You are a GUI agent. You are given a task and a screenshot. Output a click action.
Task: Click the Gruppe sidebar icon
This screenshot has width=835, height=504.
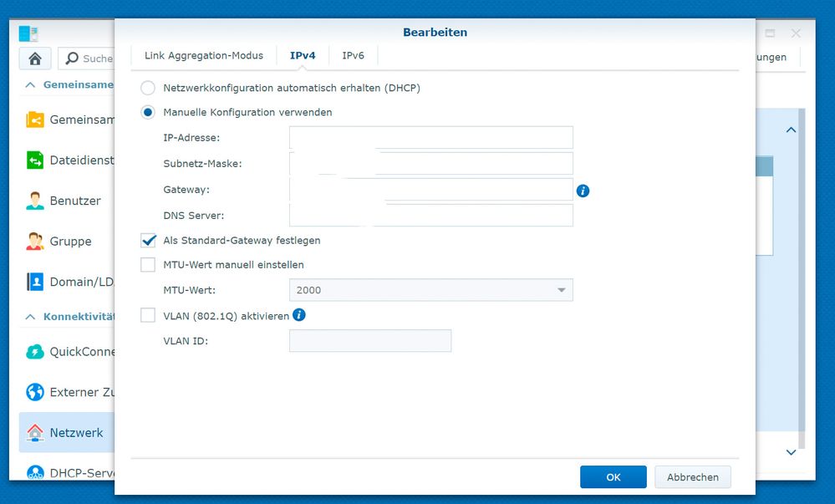[x=33, y=241]
